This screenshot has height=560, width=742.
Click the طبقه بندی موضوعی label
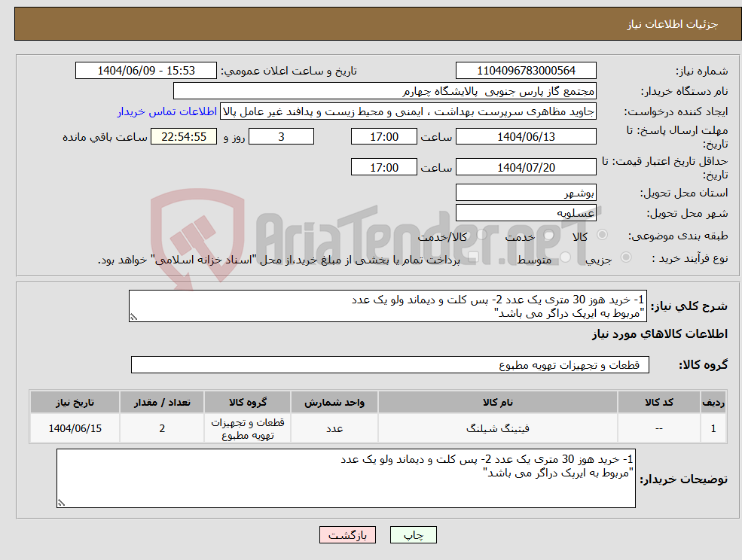tap(678, 236)
